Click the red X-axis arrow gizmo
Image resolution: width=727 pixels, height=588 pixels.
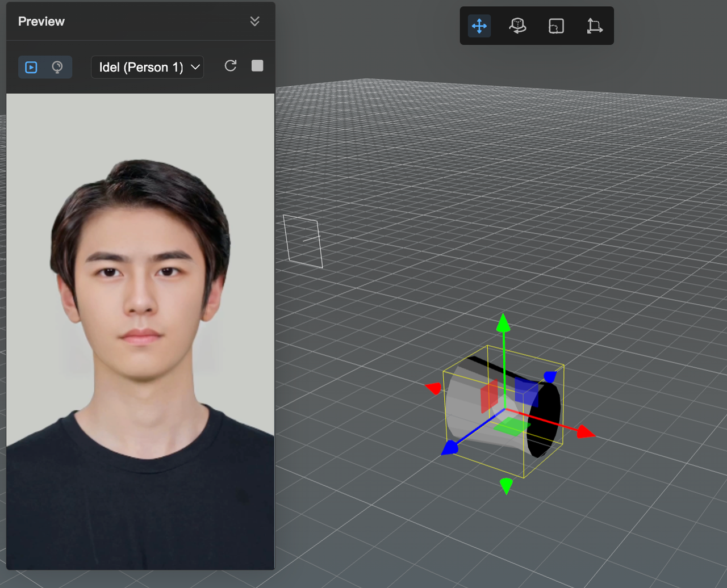[x=585, y=432]
